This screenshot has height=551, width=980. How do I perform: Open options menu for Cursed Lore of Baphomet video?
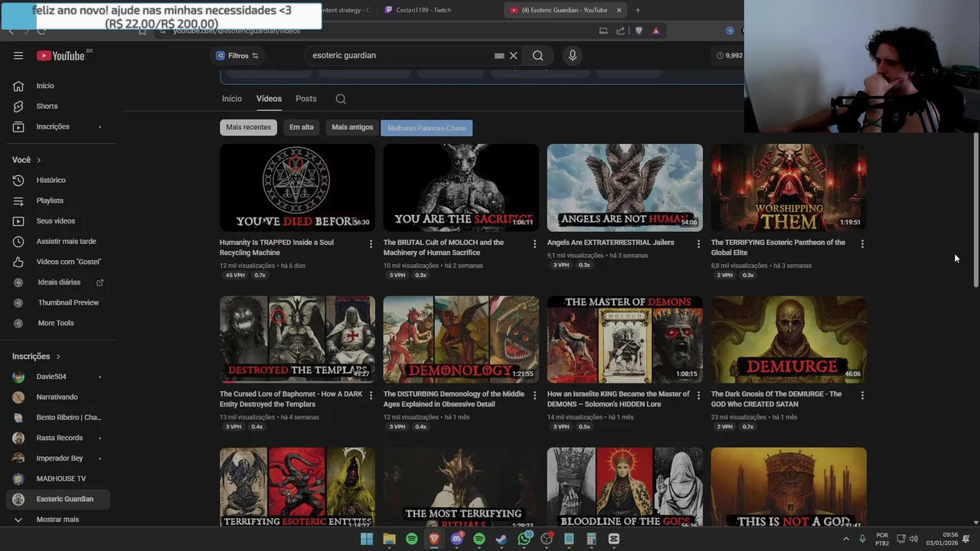pyautogui.click(x=371, y=395)
